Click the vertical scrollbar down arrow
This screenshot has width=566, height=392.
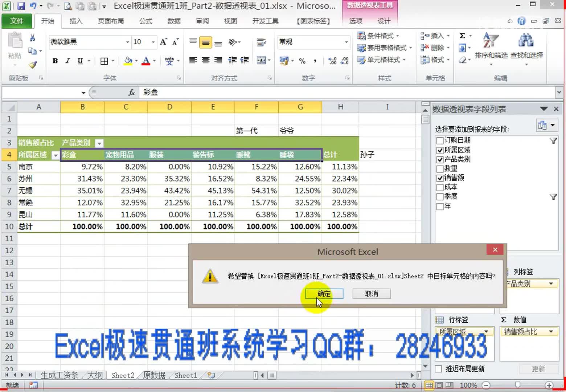[425, 366]
